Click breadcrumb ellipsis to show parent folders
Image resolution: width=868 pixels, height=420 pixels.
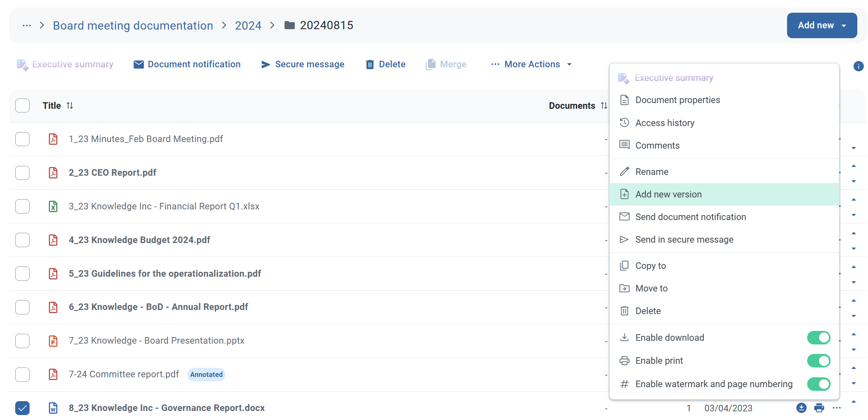(27, 25)
